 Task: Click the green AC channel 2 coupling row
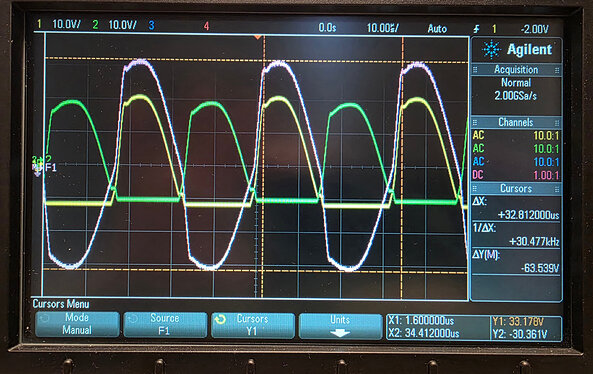point(516,149)
